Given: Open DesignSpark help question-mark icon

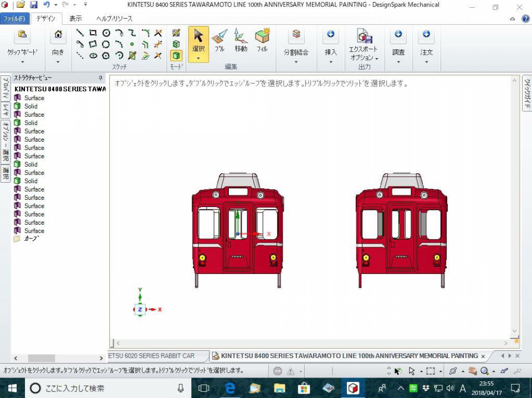Looking at the screenshot, I should pos(525,19).
